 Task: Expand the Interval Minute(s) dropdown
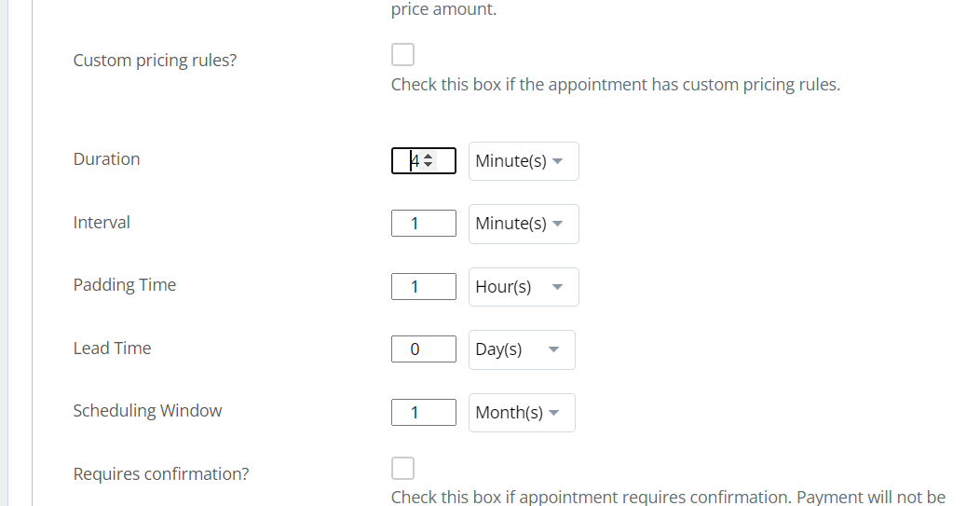pyautogui.click(x=524, y=224)
